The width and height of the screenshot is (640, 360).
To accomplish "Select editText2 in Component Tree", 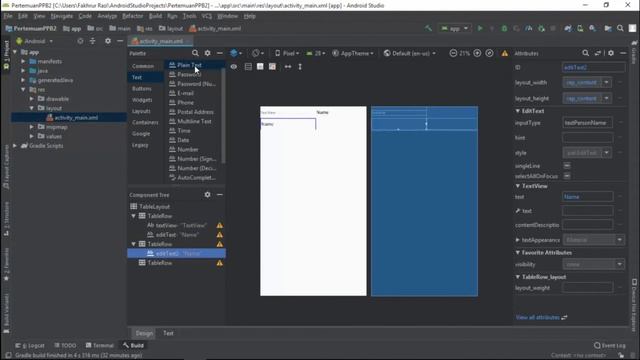I will (x=176, y=253).
